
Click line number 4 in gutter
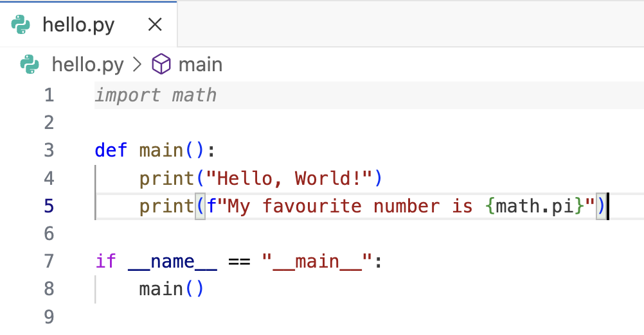pos(49,178)
